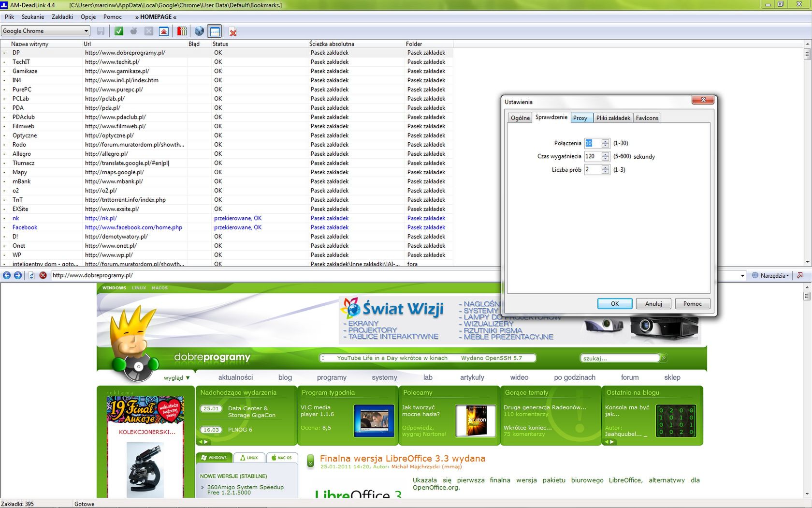Image resolution: width=812 pixels, height=508 pixels.
Task: Open the Pomoc menu
Action: click(x=113, y=17)
